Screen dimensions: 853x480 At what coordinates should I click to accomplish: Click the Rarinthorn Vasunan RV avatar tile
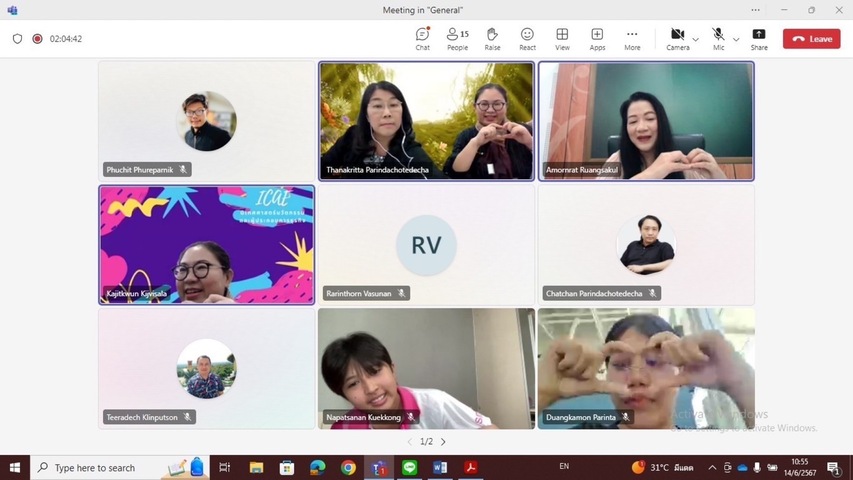pos(426,245)
